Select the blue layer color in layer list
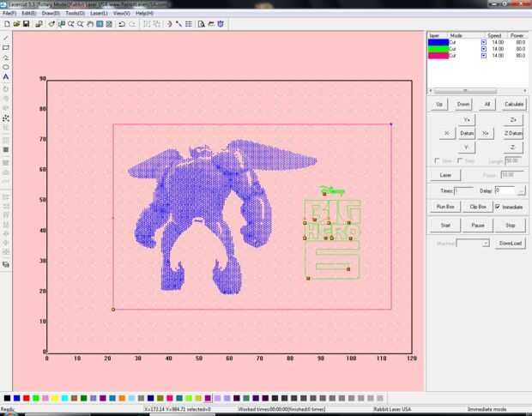The width and height of the screenshot is (532, 416). pyautogui.click(x=438, y=42)
